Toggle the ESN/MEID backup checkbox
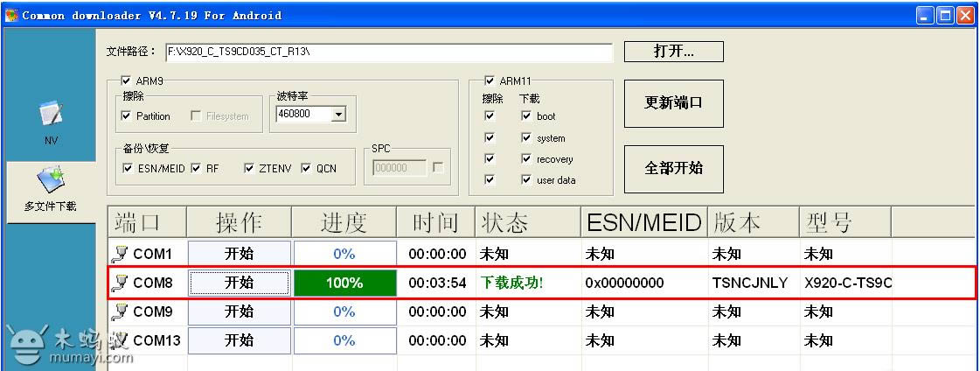Viewport: 980px width, 371px height. 129,169
